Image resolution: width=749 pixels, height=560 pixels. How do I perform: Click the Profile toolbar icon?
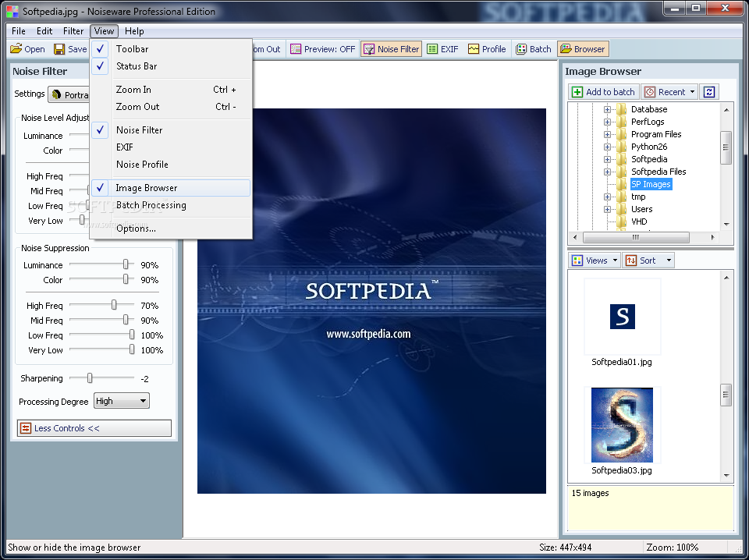pyautogui.click(x=474, y=49)
